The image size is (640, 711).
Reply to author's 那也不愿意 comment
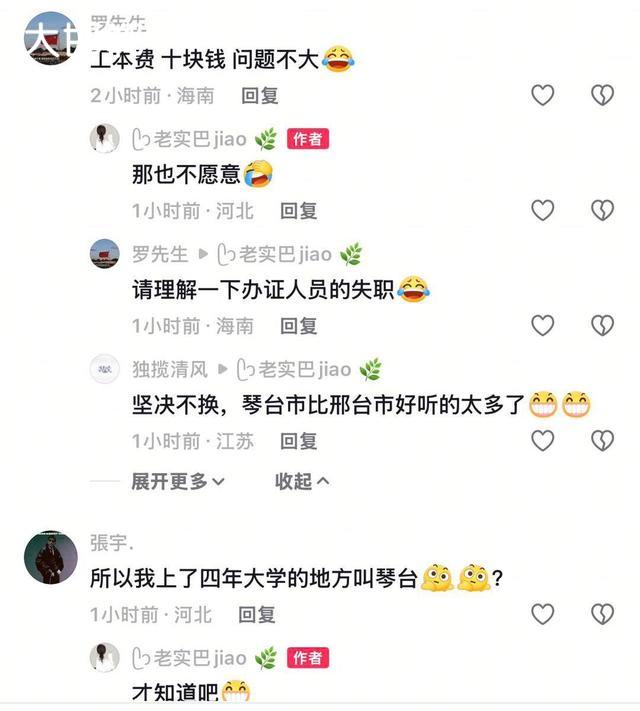298,211
